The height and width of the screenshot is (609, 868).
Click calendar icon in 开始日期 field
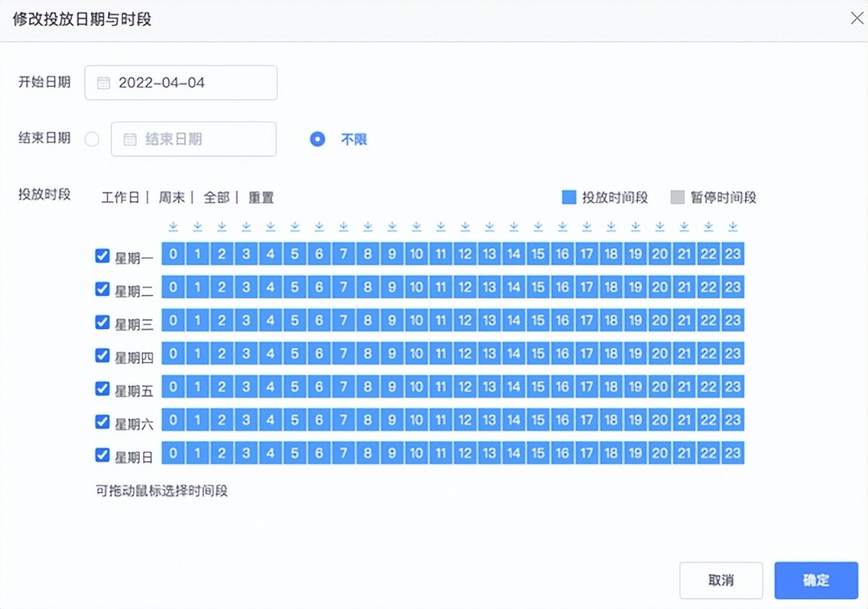(x=103, y=83)
